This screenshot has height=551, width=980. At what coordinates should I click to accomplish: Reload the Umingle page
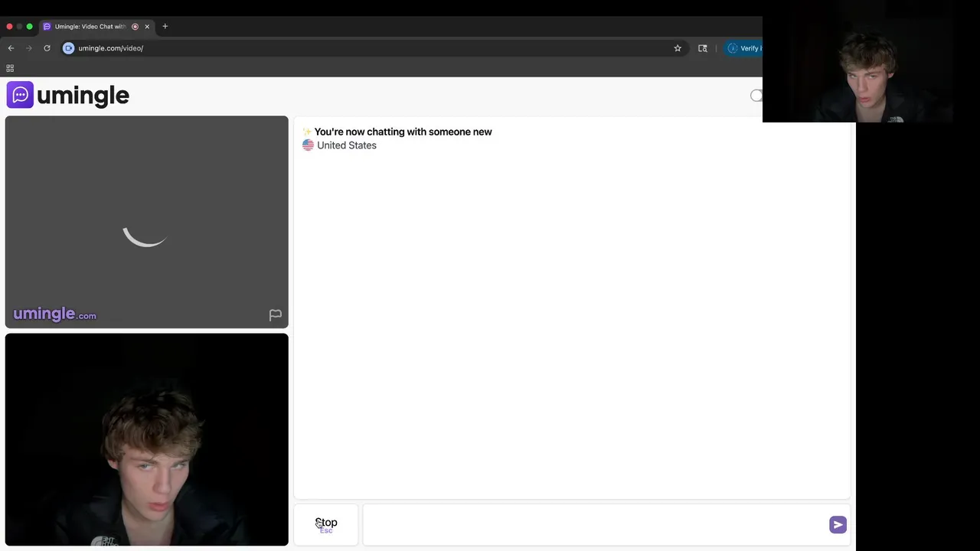pyautogui.click(x=47, y=48)
